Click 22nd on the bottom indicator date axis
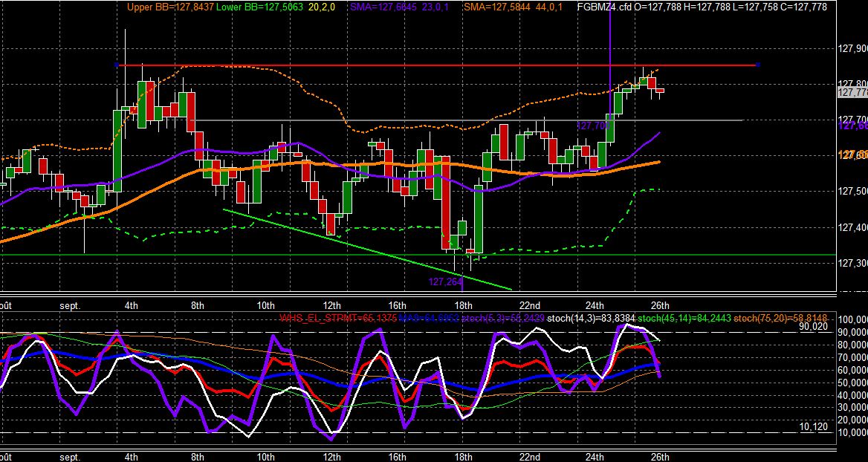 529,457
